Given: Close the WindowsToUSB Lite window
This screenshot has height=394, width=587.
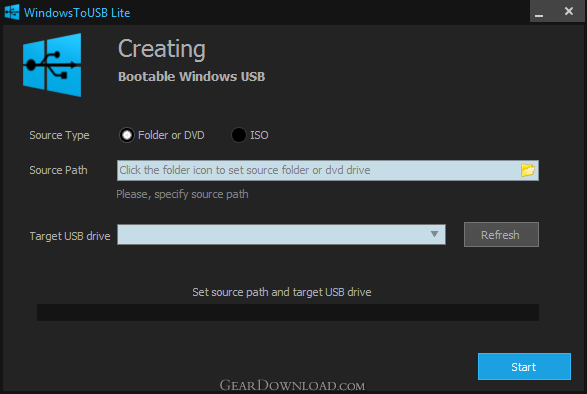Looking at the screenshot, I should [x=569, y=12].
